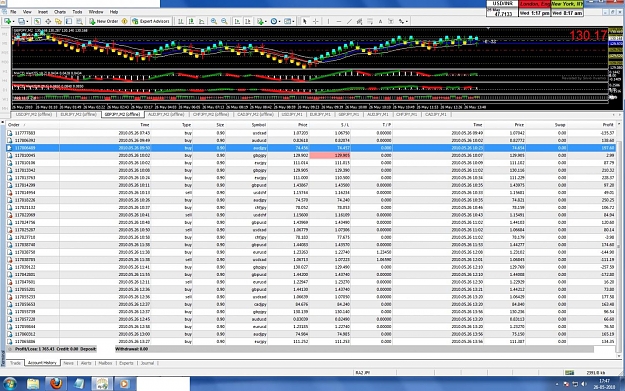
Task: Toggle the Terminal window toolbar icon
Action: pyautogui.click(x=69, y=21)
